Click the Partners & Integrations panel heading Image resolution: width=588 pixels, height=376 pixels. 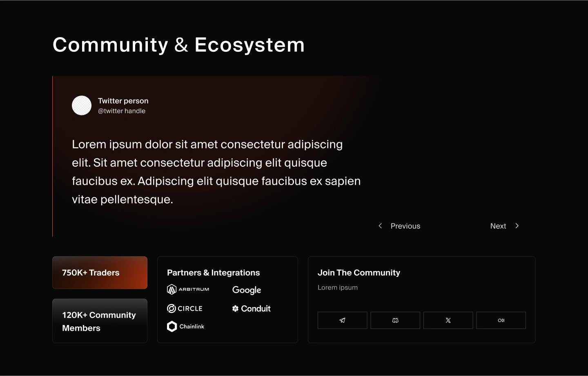213,272
